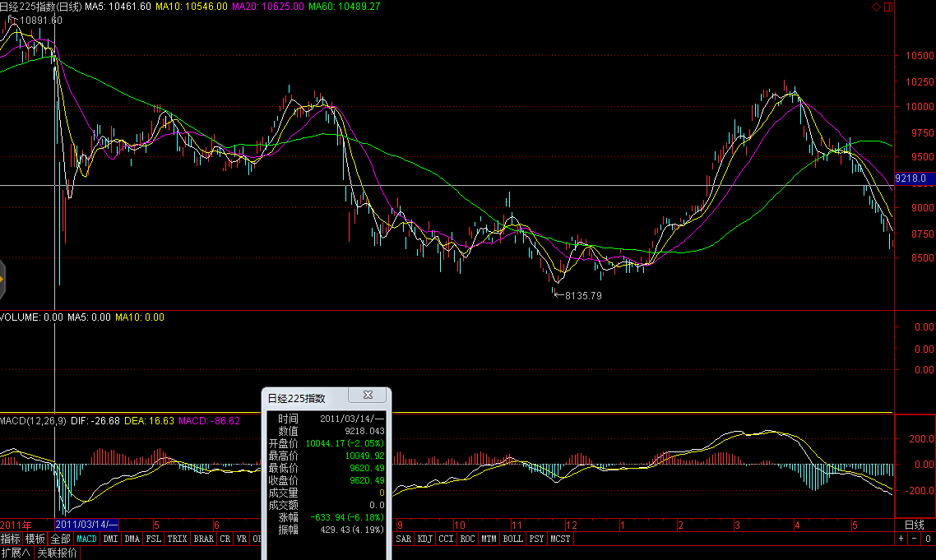Switch to the MCST indicator

coord(560,539)
